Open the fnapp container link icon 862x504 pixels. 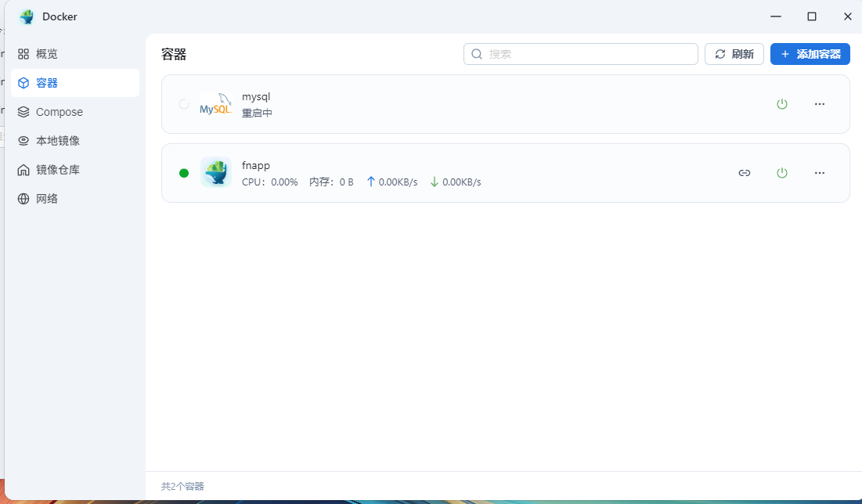pyautogui.click(x=745, y=173)
